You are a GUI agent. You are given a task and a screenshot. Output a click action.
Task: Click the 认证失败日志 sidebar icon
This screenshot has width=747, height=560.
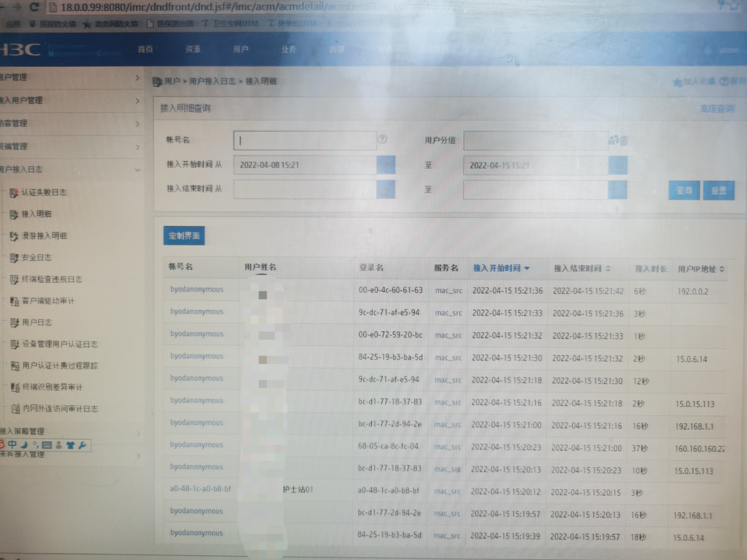[x=14, y=193]
